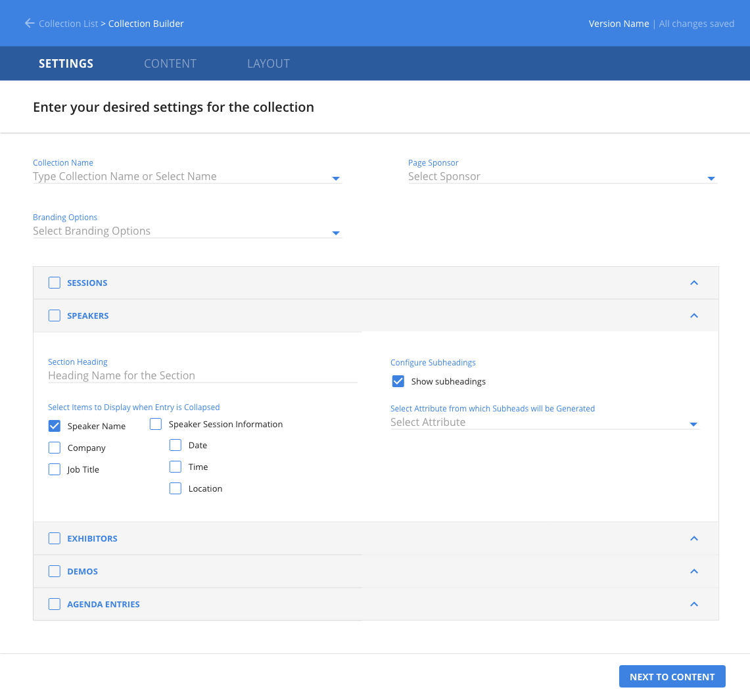Switch to the Layout tab
750x700 pixels.
268,64
